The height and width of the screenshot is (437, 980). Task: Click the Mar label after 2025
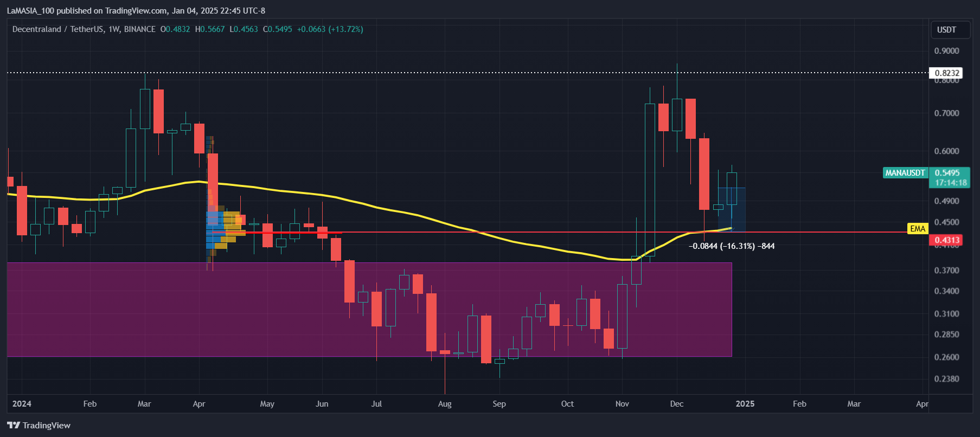coord(854,404)
